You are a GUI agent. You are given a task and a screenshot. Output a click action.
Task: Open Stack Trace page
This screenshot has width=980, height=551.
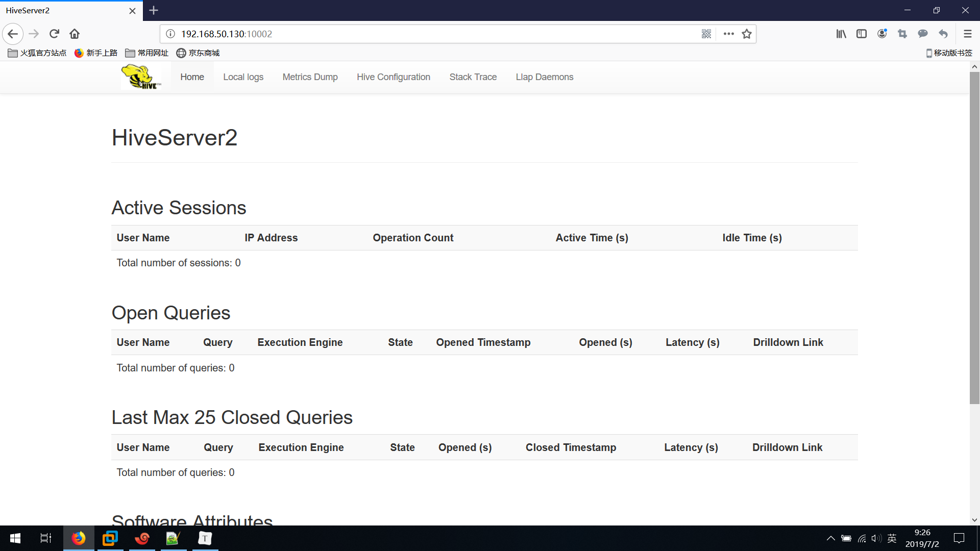tap(473, 77)
